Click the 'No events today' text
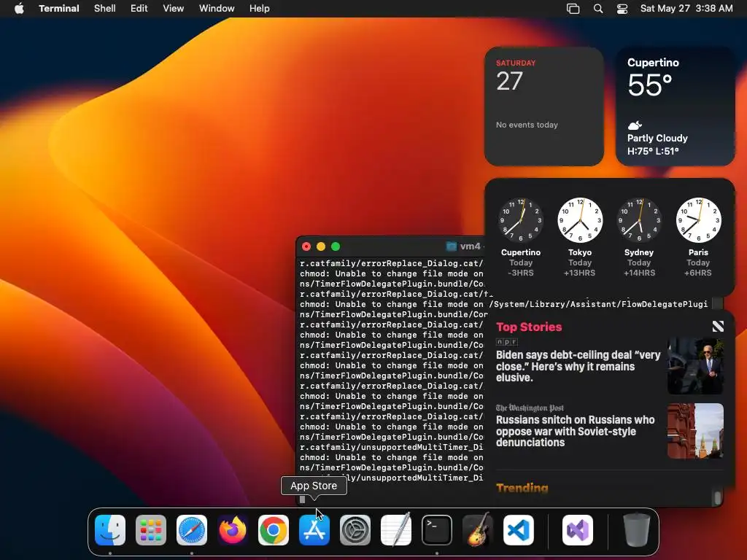 [x=527, y=125]
